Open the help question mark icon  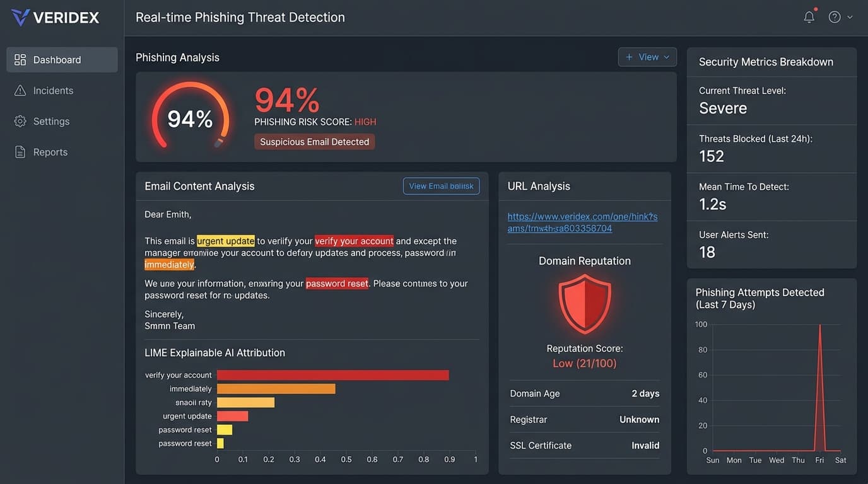click(x=835, y=17)
